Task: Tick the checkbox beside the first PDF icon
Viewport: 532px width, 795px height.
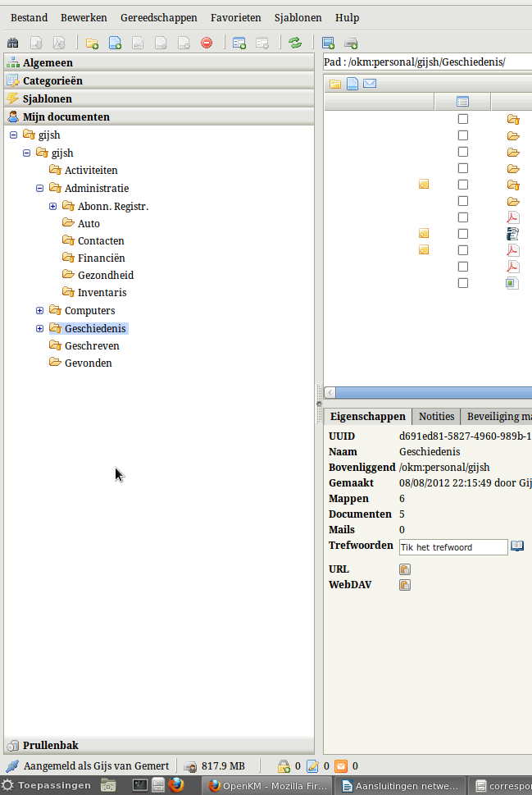Action: [x=462, y=217]
